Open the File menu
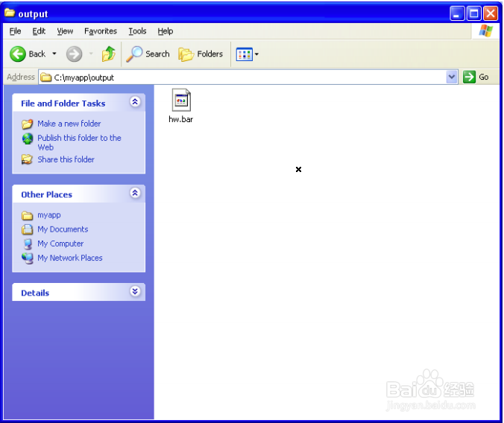 pos(15,31)
